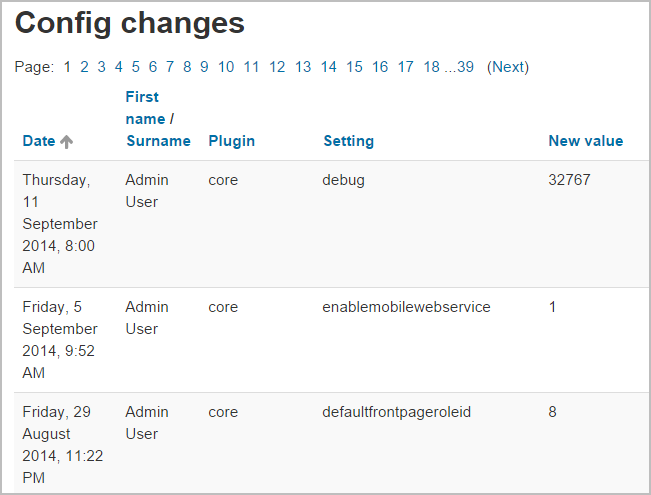Sort table by Setting column
651x495 pixels.
[348, 141]
